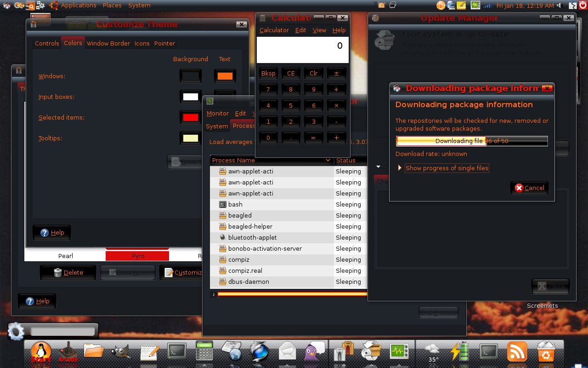The image size is (588, 368).
Task: Select the beagled process row
Action: point(289,215)
